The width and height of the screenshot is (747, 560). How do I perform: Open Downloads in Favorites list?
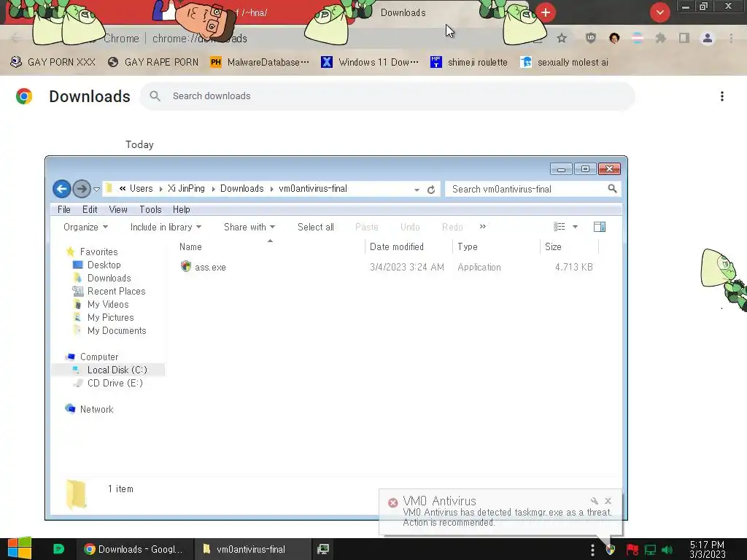click(x=109, y=278)
